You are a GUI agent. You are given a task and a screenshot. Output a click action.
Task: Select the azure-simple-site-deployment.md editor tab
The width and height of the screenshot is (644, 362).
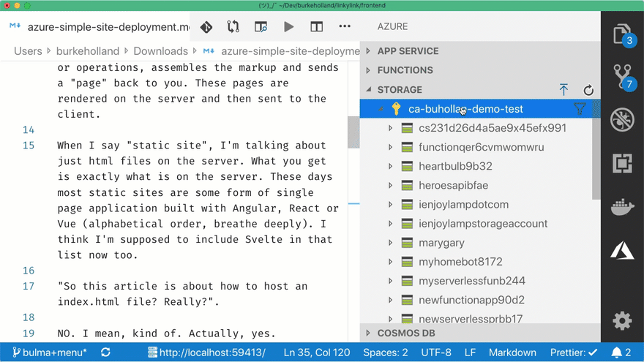(x=95, y=26)
